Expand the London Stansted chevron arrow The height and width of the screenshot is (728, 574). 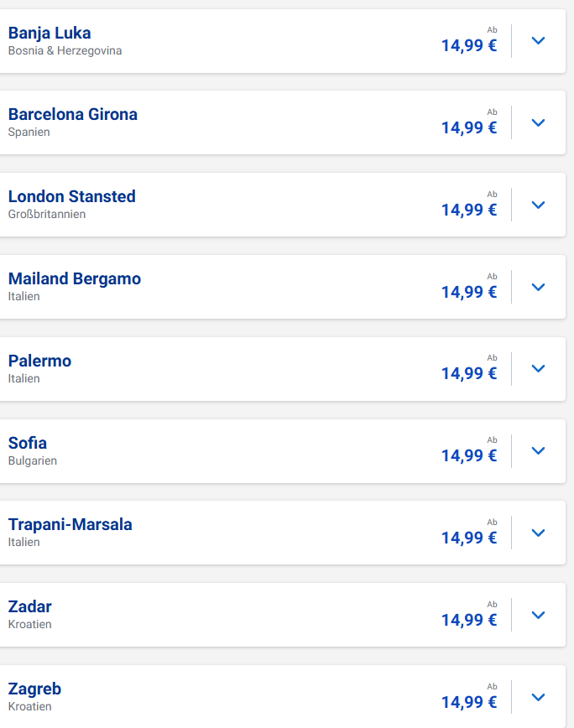(x=538, y=205)
